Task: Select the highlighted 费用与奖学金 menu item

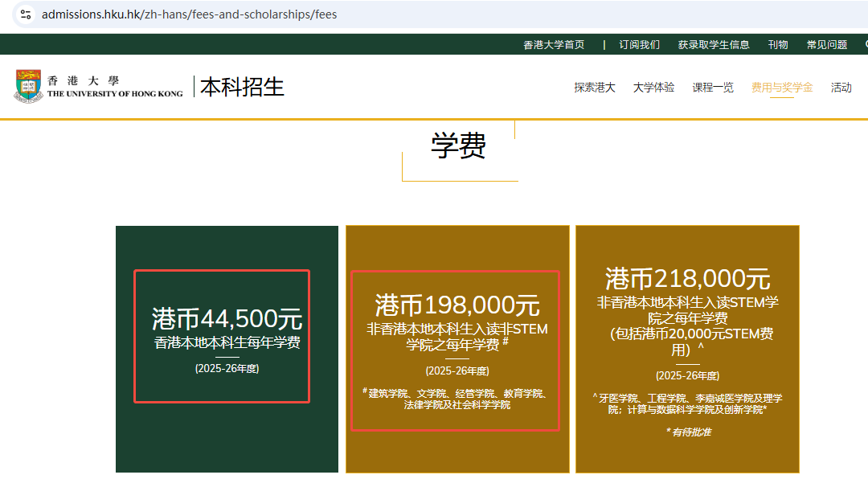Action: (782, 88)
